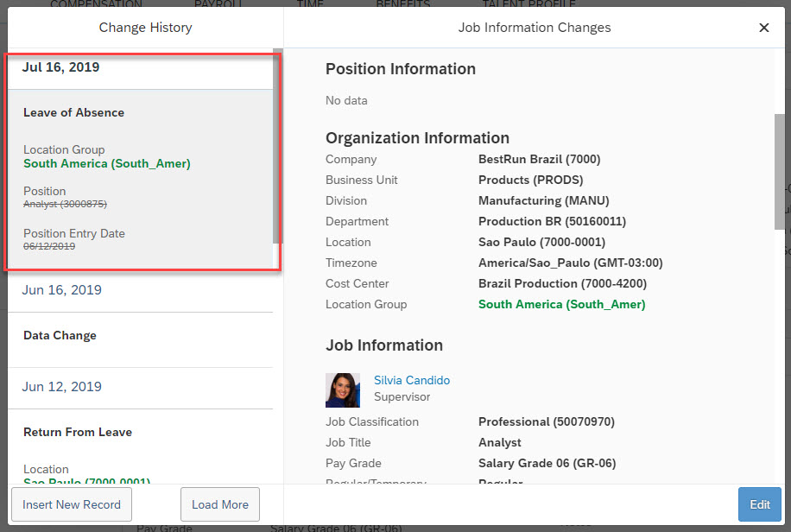Click the No data text

click(x=346, y=100)
